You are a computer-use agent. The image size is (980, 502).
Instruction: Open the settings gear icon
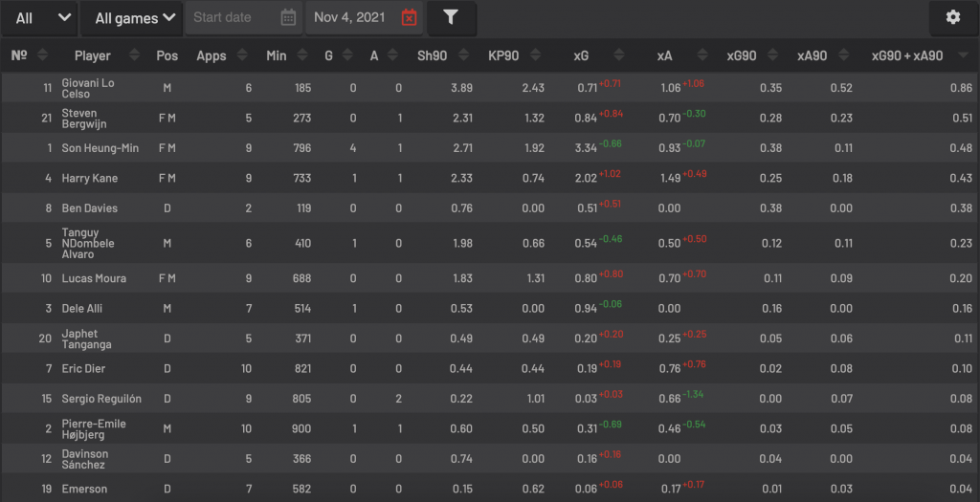coord(952,17)
